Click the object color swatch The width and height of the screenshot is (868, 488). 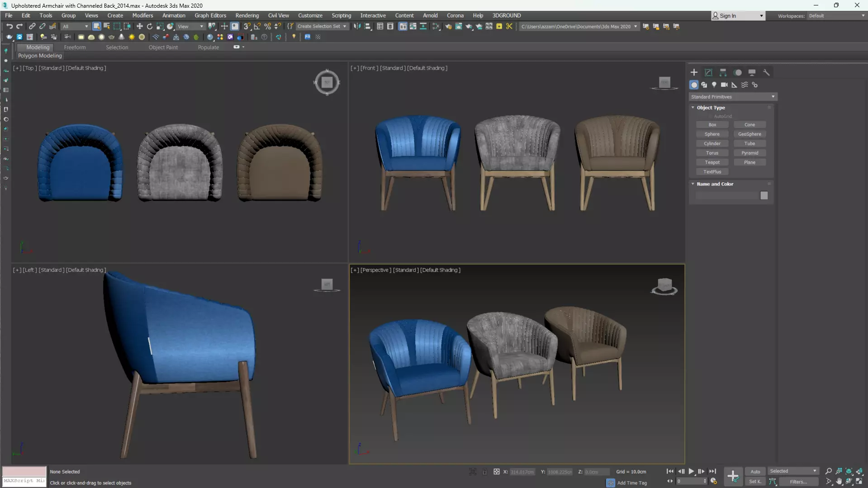[x=764, y=196]
